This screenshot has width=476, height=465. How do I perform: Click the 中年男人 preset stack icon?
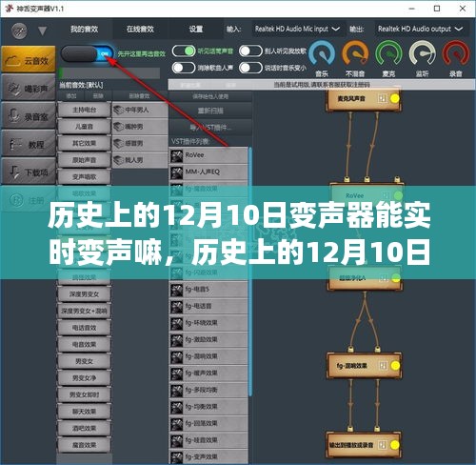[x=119, y=111]
